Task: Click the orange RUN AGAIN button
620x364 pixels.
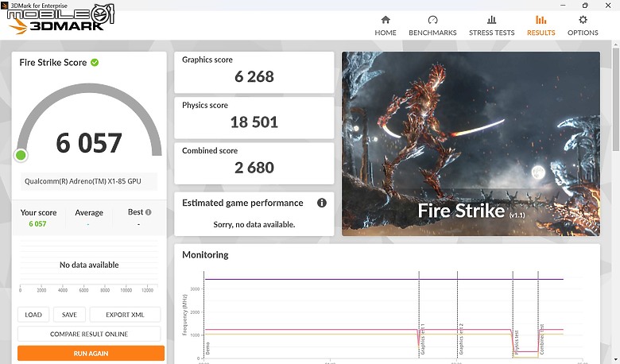Action: point(91,354)
